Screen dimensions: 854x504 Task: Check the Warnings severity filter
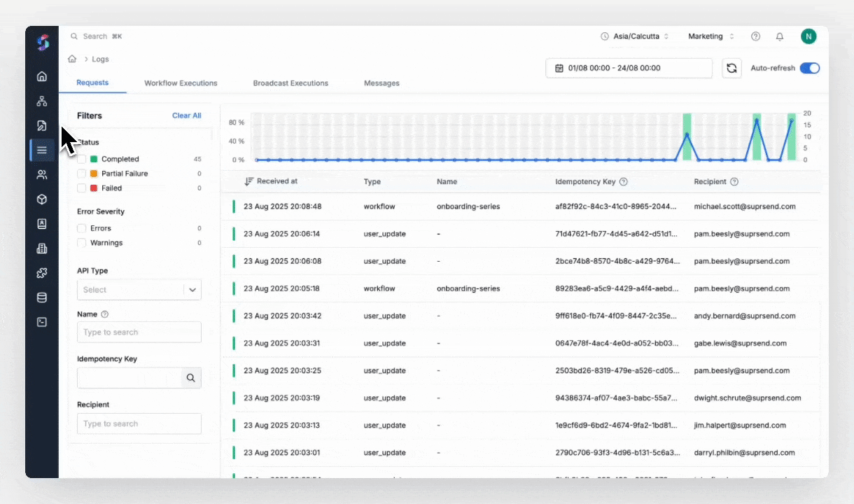point(82,243)
